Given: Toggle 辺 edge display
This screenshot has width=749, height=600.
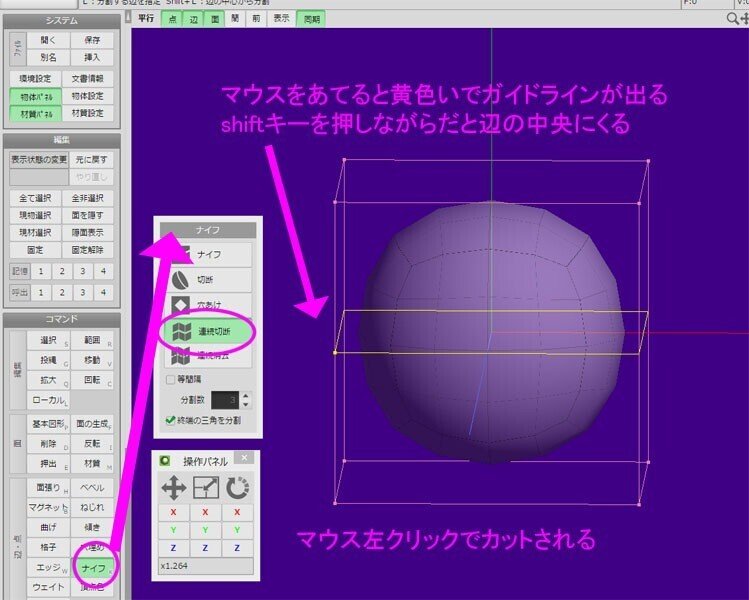Looking at the screenshot, I should click(x=193, y=19).
